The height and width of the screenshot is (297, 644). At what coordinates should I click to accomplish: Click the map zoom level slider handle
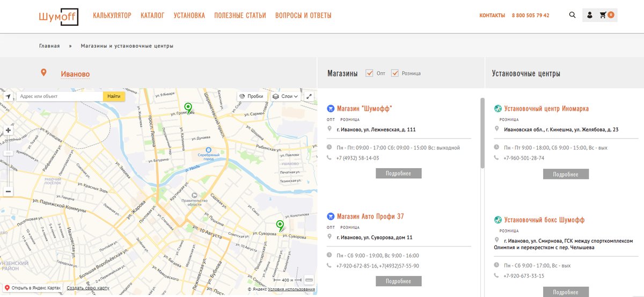(x=8, y=153)
